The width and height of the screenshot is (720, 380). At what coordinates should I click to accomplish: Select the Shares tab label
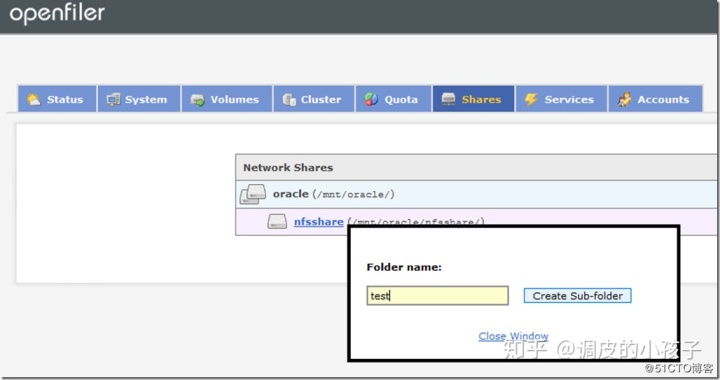481,100
